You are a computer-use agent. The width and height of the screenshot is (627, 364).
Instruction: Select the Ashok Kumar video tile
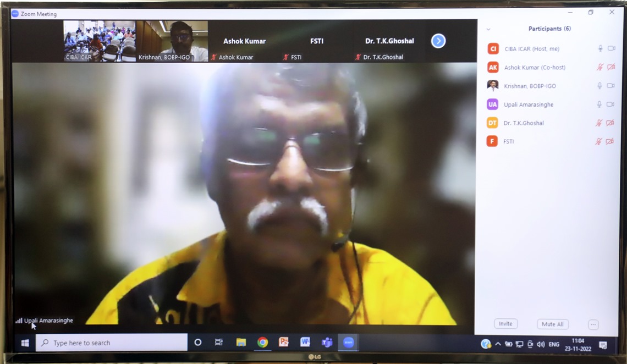pos(244,41)
